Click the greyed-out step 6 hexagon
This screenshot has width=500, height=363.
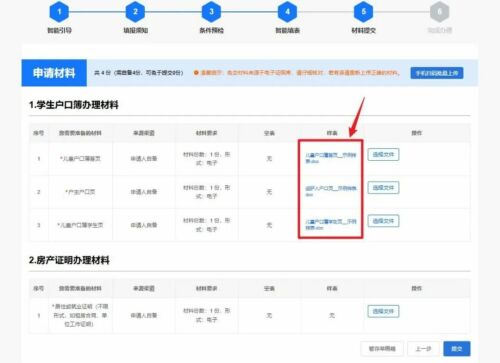(440, 12)
